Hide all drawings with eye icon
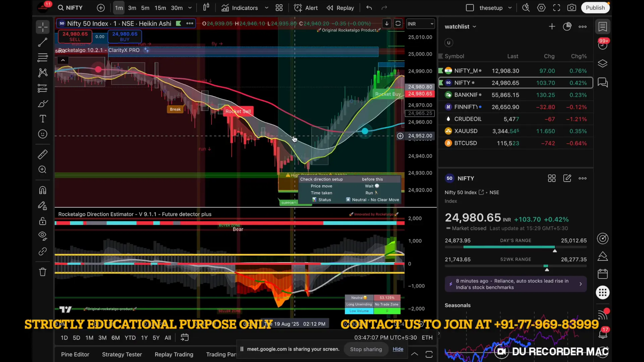Screen dimensions: 644x362 [x=43, y=236]
